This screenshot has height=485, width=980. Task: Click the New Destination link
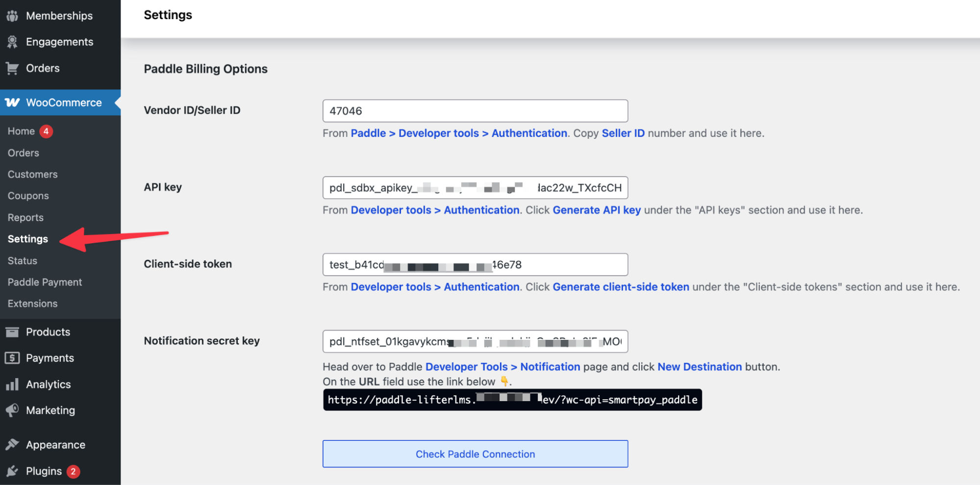[700, 367]
